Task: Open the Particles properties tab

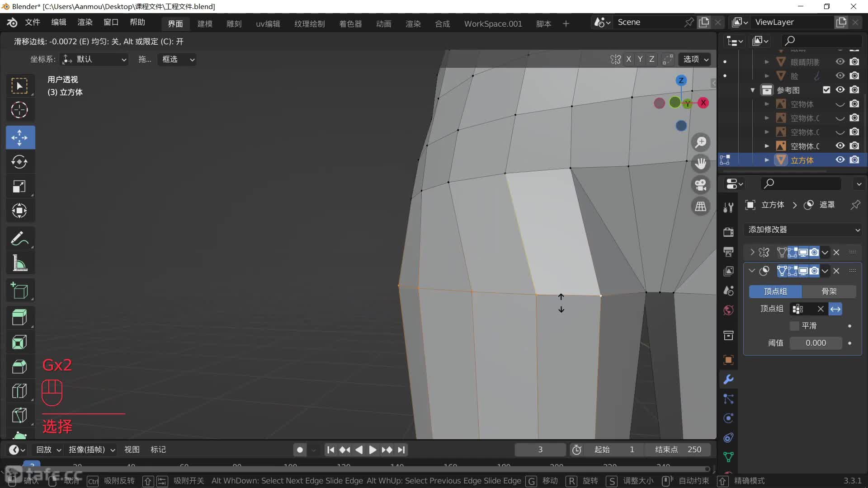Action: [728, 399]
